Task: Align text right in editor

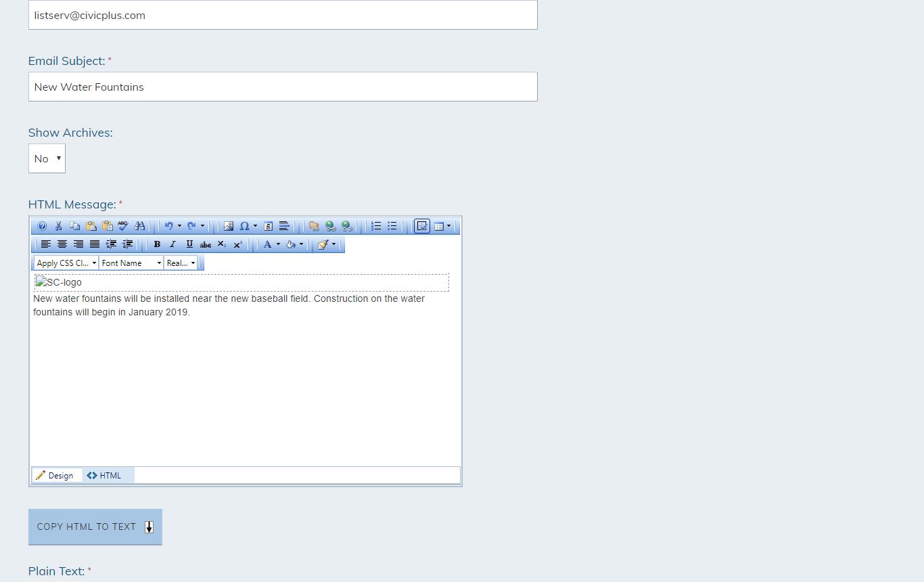Action: point(78,244)
